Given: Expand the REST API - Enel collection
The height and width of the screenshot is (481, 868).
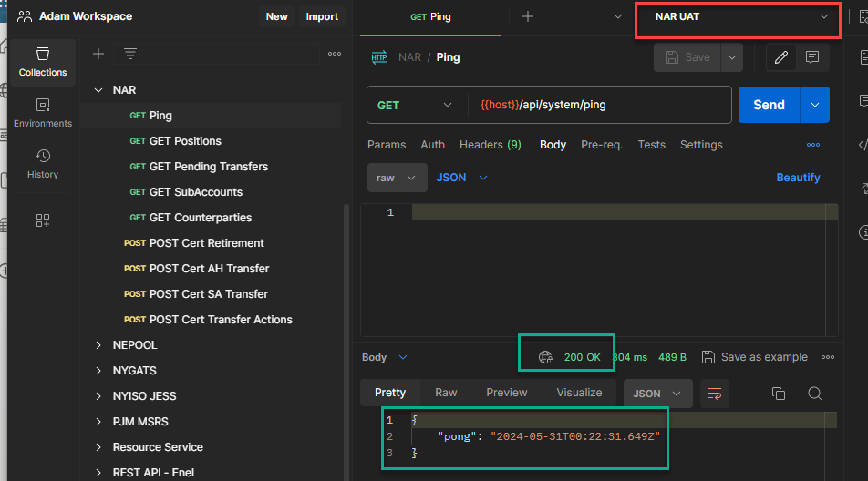Looking at the screenshot, I should point(98,472).
